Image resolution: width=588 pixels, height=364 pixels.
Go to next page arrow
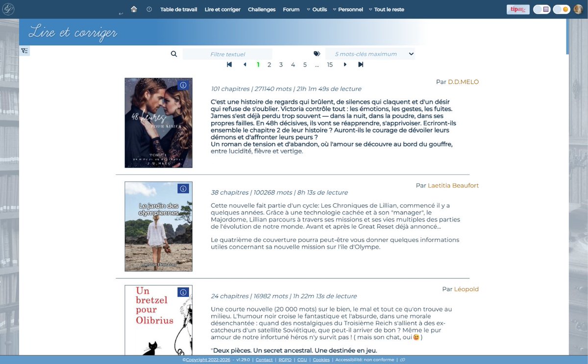click(345, 65)
